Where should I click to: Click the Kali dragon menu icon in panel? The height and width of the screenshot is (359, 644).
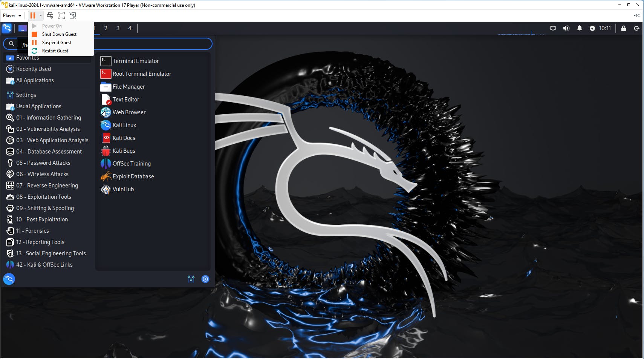tap(7, 28)
